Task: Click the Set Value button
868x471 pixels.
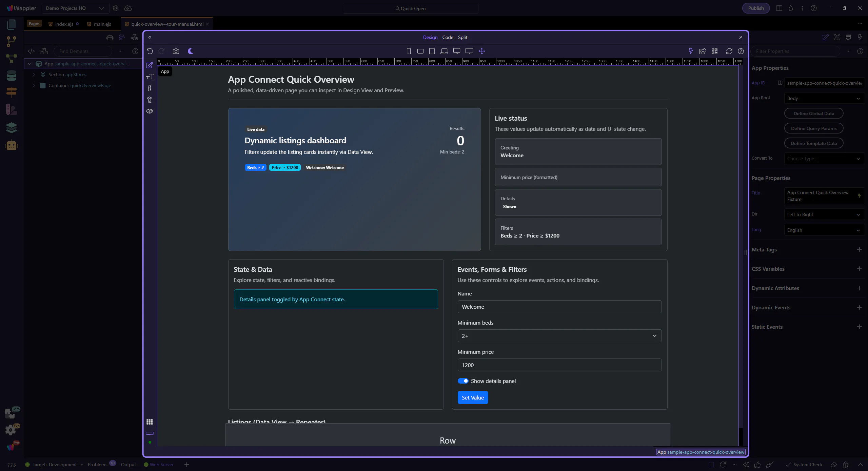Action: 472,397
